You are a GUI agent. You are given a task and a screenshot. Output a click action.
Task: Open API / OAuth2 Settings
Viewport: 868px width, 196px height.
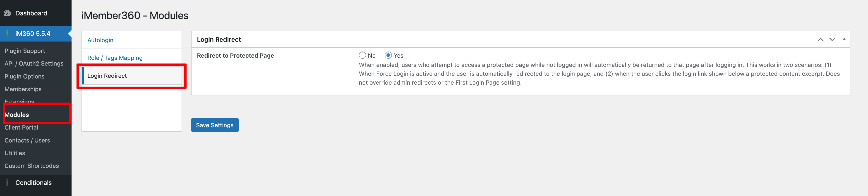pos(34,64)
